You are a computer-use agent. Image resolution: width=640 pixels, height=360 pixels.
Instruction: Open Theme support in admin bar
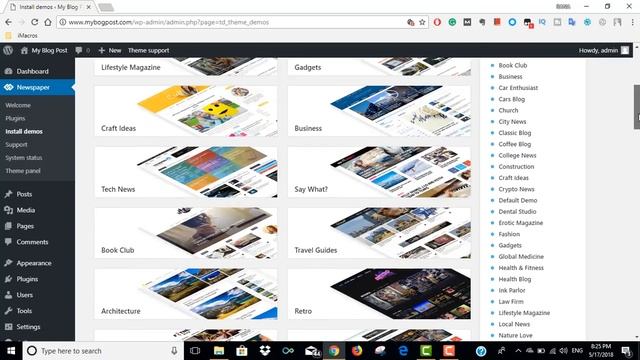pos(149,50)
